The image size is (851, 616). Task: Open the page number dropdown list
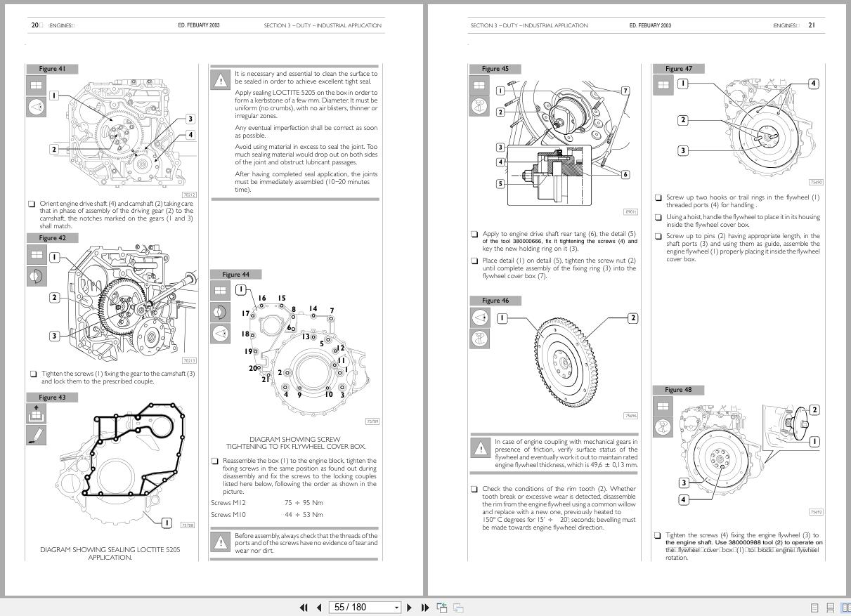click(x=396, y=607)
